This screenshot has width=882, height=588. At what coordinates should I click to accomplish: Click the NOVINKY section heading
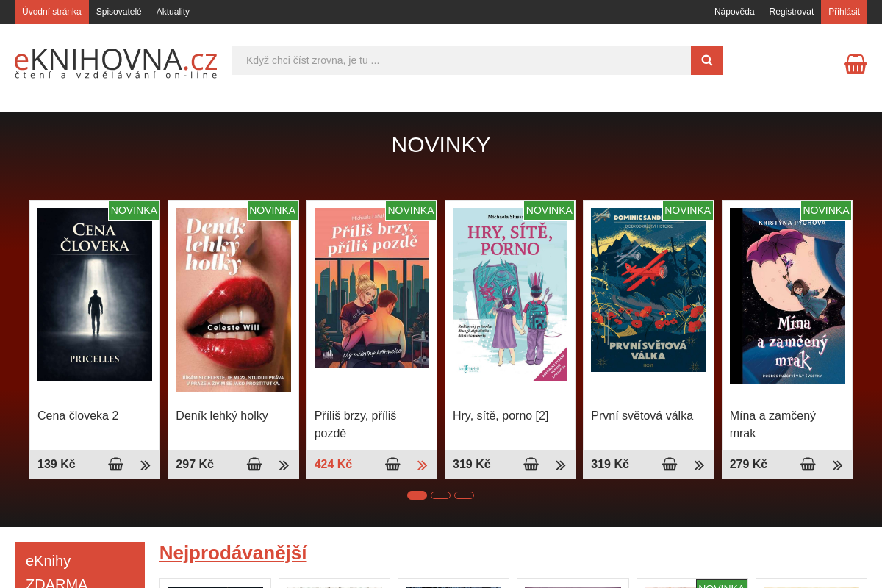441,145
